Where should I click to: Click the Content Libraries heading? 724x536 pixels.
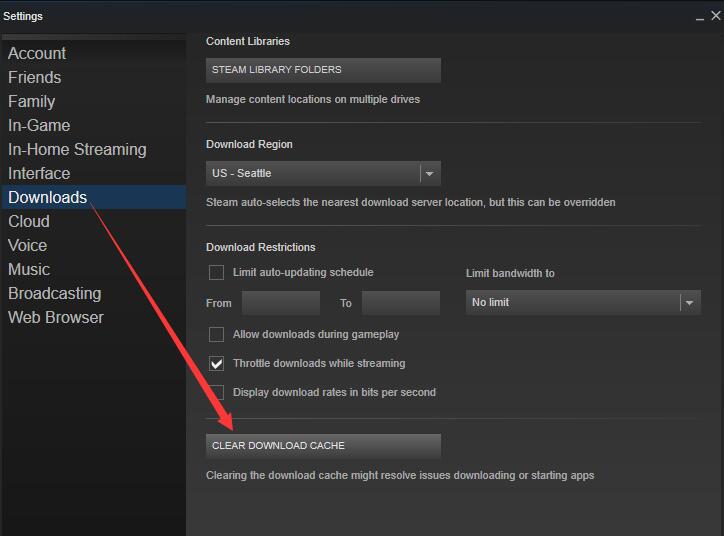[248, 42]
